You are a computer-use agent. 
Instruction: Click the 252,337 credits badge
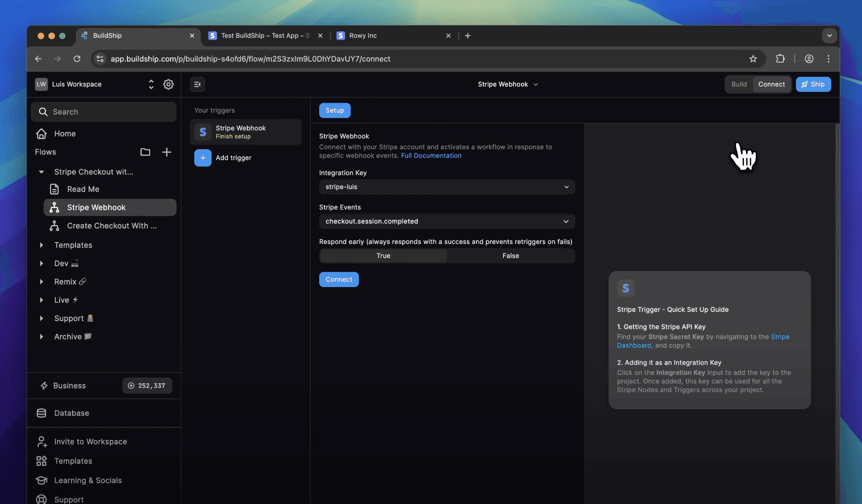[x=147, y=386]
